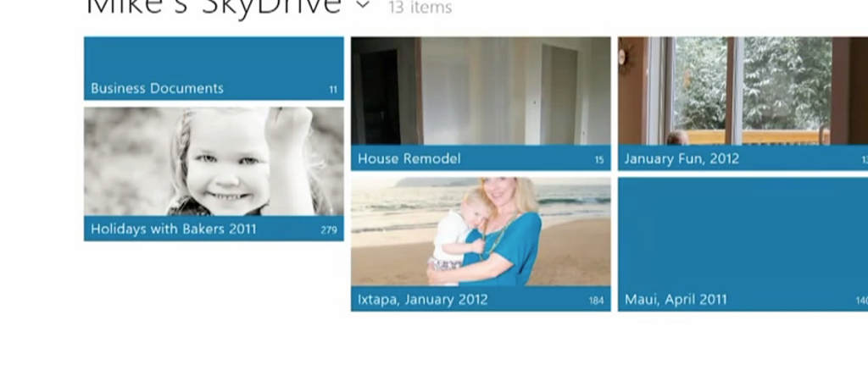
Task: Click the 'Business Documents' label text
Action: coord(157,88)
